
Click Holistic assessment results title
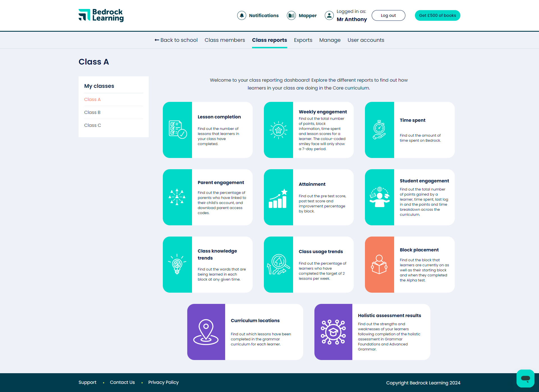tap(390, 315)
